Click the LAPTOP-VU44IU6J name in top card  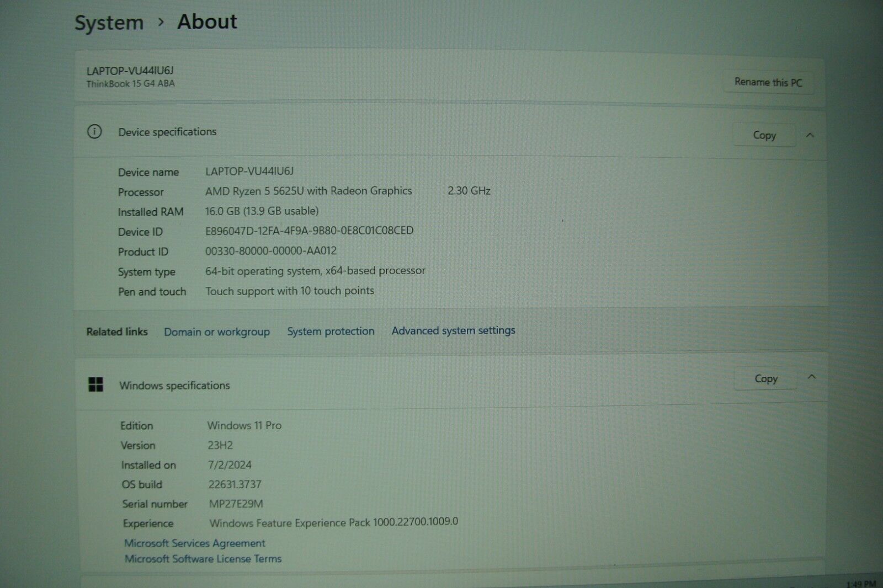(x=130, y=71)
